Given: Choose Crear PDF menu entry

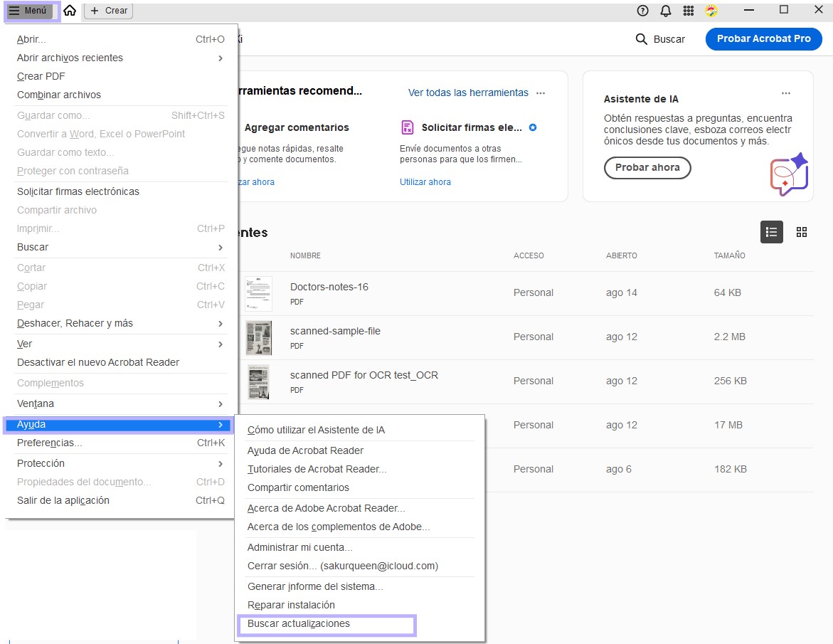Looking at the screenshot, I should pyautogui.click(x=121, y=77).
